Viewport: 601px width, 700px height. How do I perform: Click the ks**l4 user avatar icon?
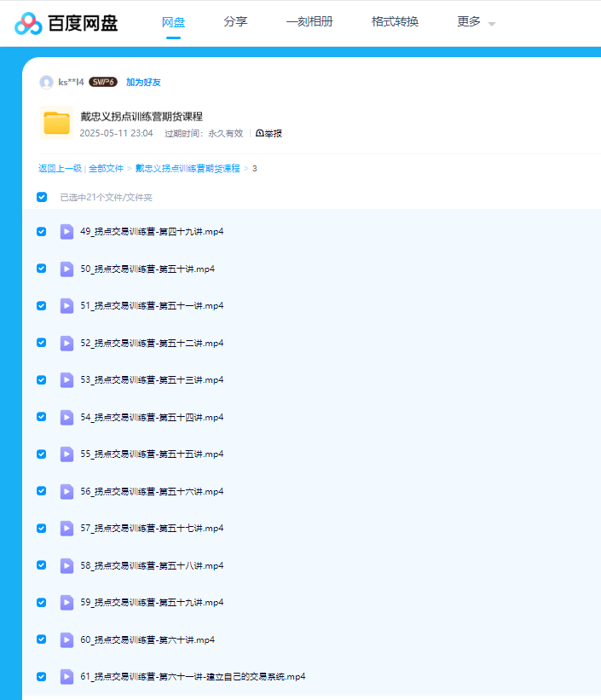pyautogui.click(x=46, y=82)
